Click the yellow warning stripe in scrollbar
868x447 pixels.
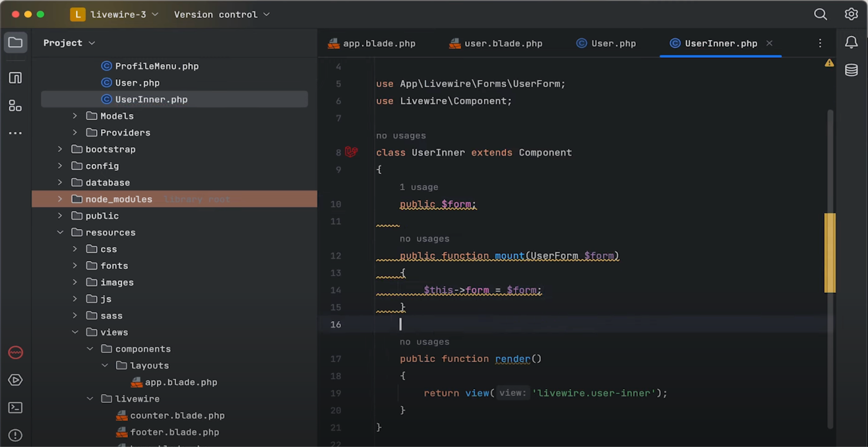tap(829, 253)
